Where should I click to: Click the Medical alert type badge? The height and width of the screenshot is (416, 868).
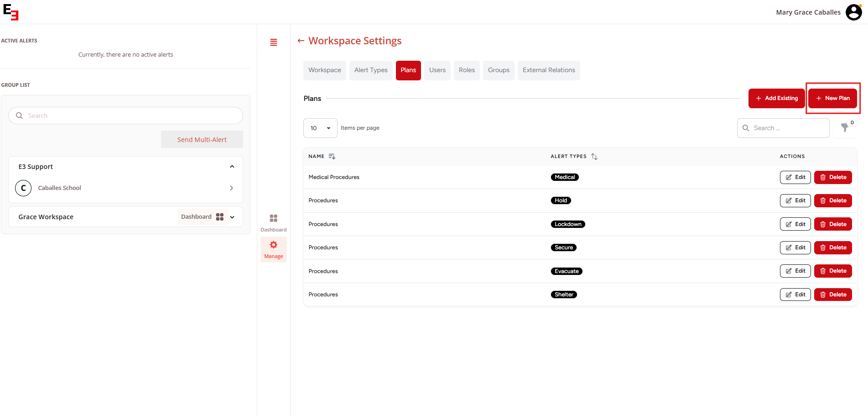pyautogui.click(x=565, y=177)
